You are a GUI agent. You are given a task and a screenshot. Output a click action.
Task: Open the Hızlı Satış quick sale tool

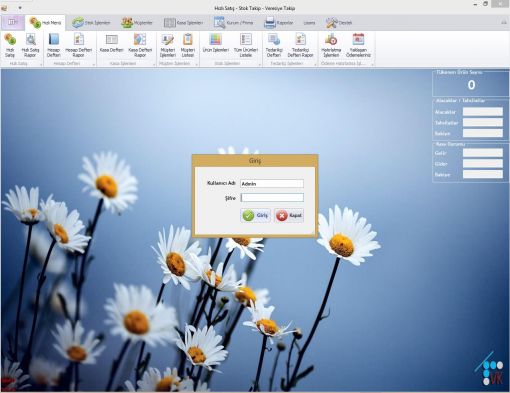10,45
